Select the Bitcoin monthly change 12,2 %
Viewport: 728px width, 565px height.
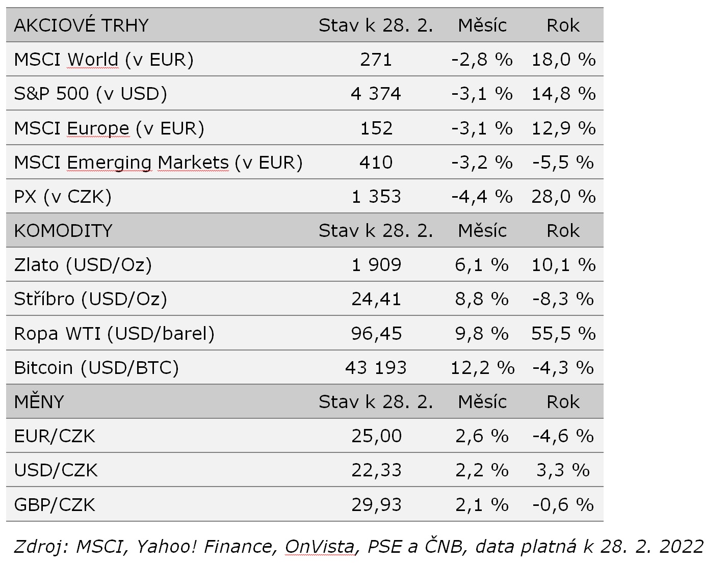click(x=482, y=368)
